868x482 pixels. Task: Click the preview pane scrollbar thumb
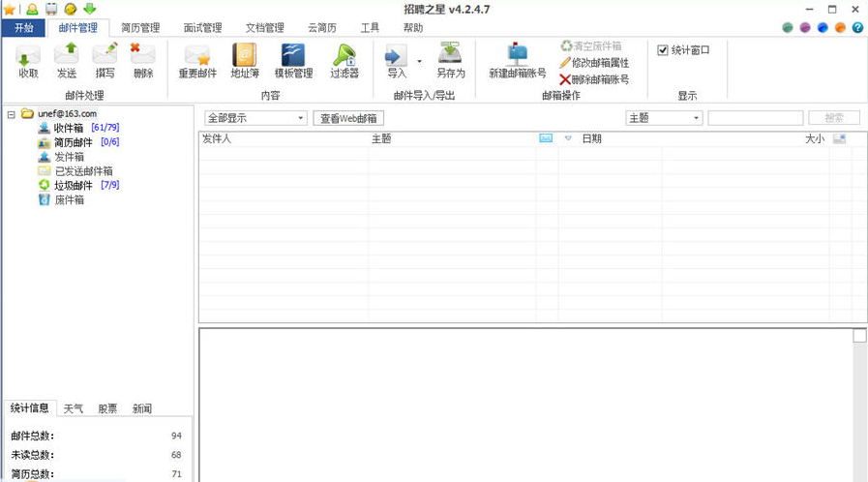pyautogui.click(x=859, y=336)
